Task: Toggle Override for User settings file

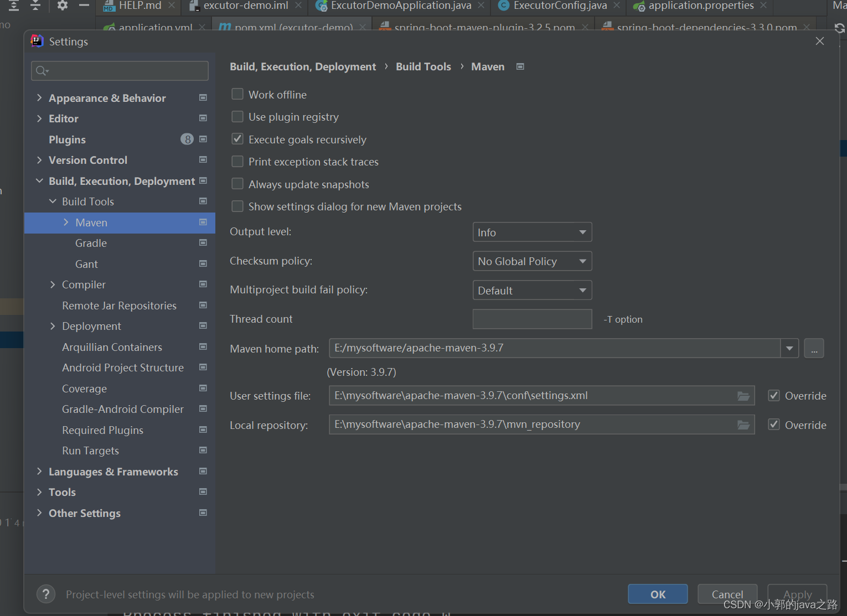Action: [x=774, y=395]
